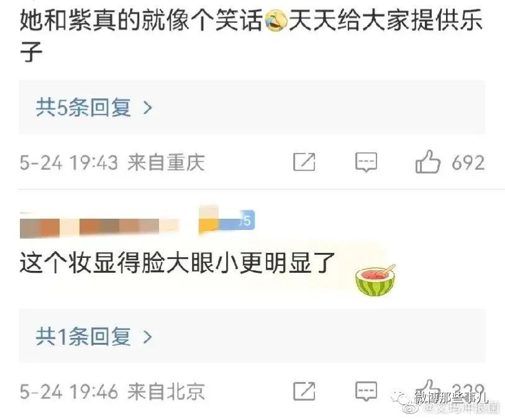Tap reply bubble icon on the 19:46 comment
The width and height of the screenshot is (505, 420).
point(366,392)
